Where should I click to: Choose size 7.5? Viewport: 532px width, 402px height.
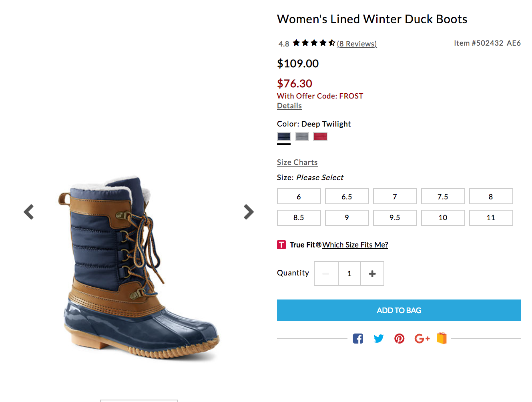point(443,197)
